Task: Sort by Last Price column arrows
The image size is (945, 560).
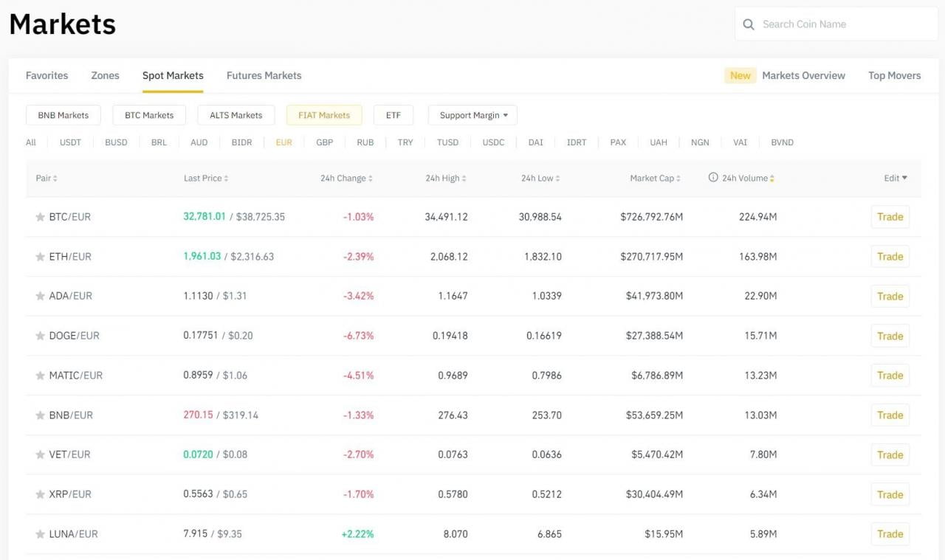Action: pyautogui.click(x=226, y=179)
